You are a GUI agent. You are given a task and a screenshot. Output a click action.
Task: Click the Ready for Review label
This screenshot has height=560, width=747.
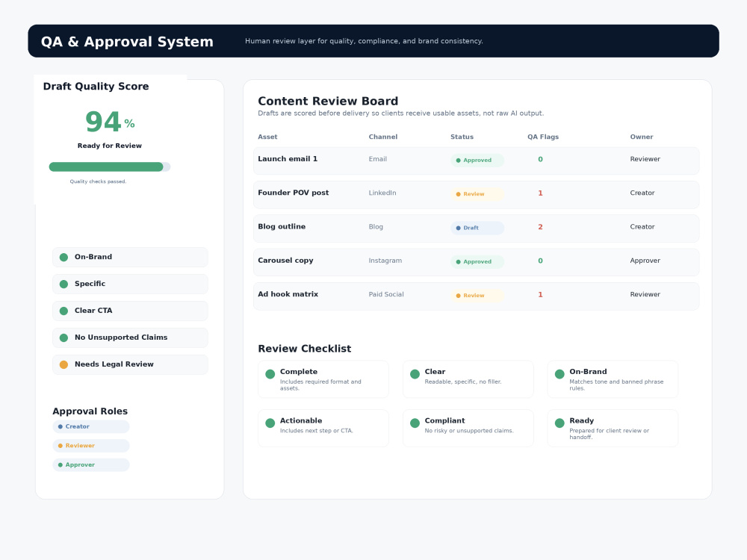coord(110,146)
